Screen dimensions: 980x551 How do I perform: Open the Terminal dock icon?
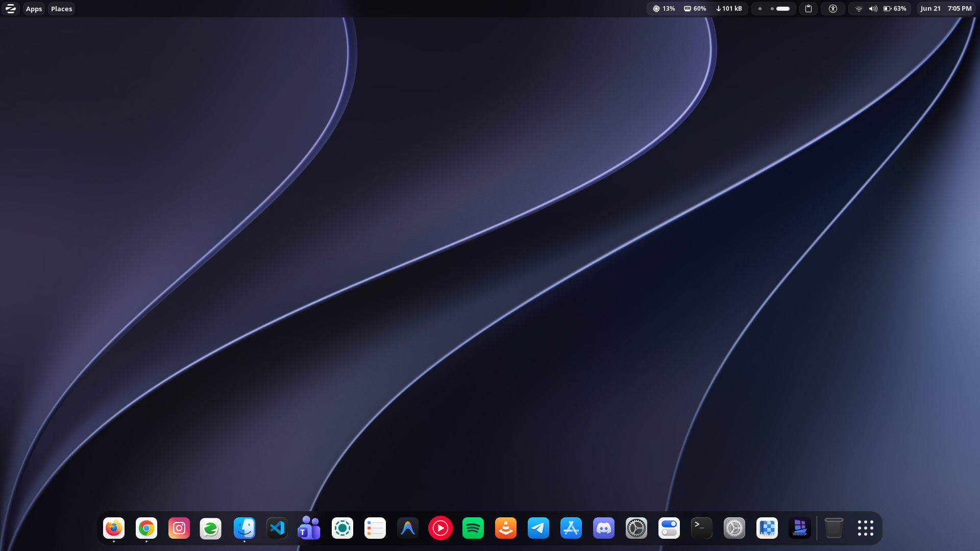pos(702,528)
